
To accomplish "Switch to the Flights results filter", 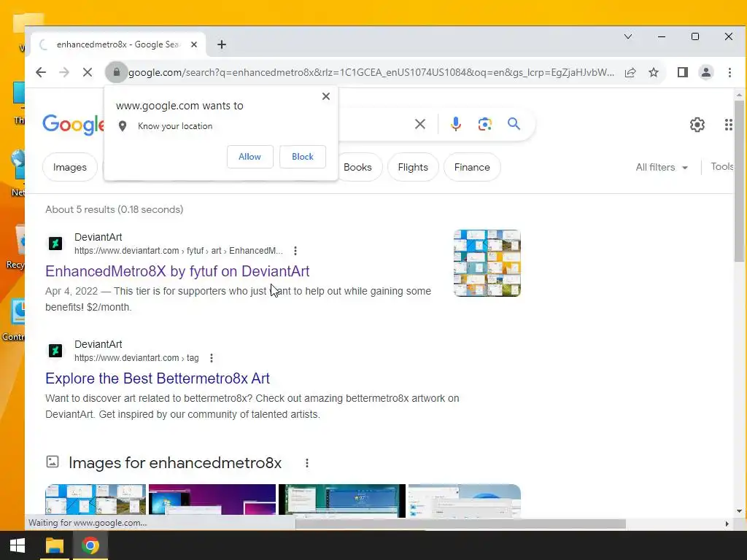I will point(413,167).
